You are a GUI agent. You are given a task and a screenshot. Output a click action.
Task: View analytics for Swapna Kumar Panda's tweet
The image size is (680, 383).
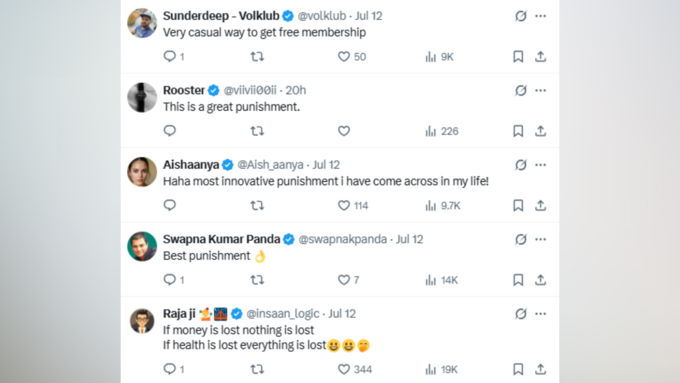pos(441,280)
